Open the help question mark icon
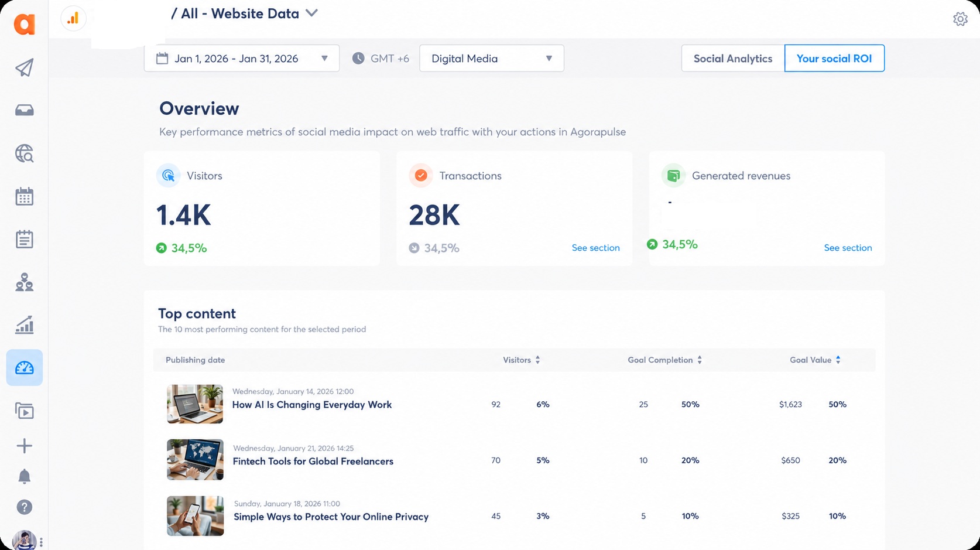The width and height of the screenshot is (980, 550). (24, 507)
